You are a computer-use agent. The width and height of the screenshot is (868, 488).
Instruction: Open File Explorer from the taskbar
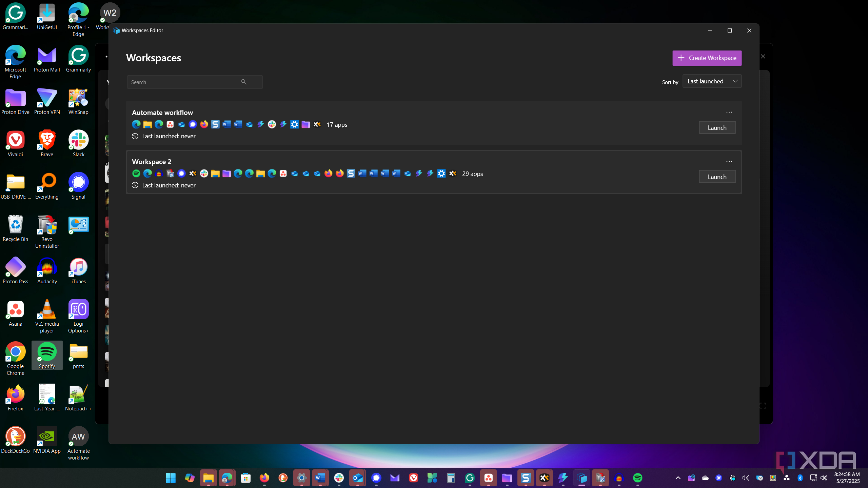point(208,478)
